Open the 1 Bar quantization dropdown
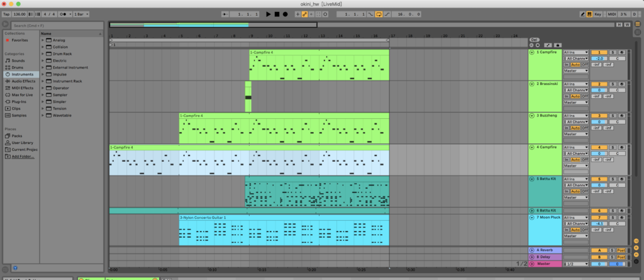Viewport: 644px width, 280px height. 81,14
